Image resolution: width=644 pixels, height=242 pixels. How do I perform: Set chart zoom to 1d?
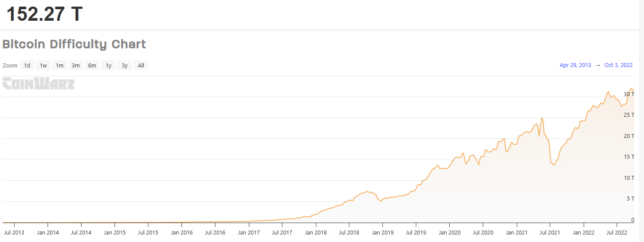(27, 66)
